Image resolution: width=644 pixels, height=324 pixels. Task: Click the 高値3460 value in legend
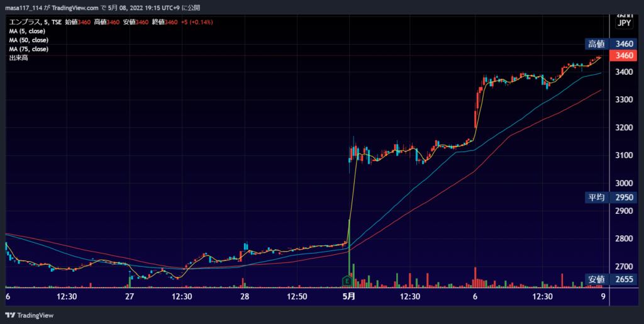click(x=107, y=22)
